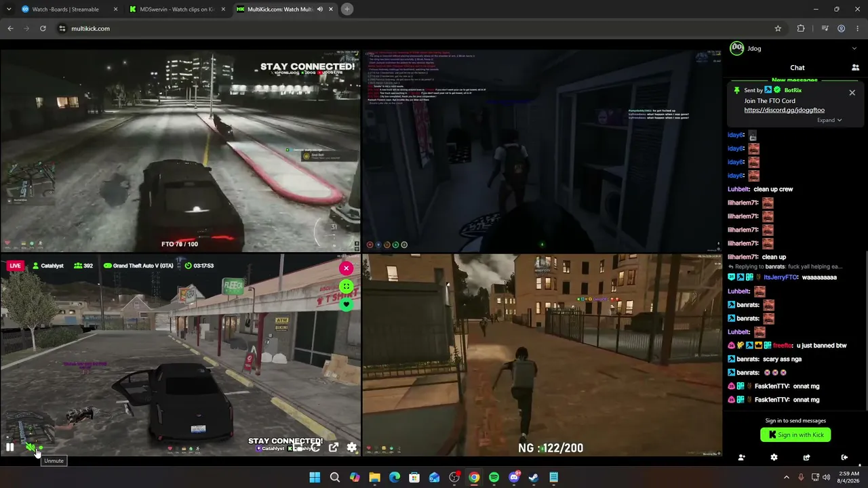Click ItsJerryFTO username in chat
Viewport: 868px width, 488px height.
point(781,277)
